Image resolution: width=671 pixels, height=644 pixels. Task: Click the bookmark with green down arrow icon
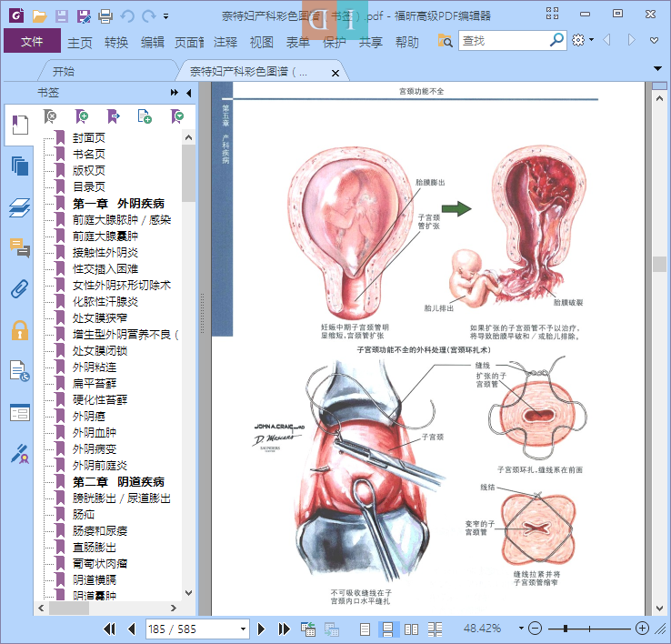[x=176, y=116]
